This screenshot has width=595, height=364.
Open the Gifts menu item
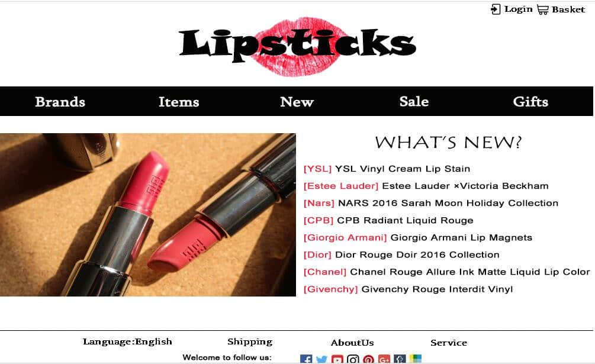pos(530,101)
